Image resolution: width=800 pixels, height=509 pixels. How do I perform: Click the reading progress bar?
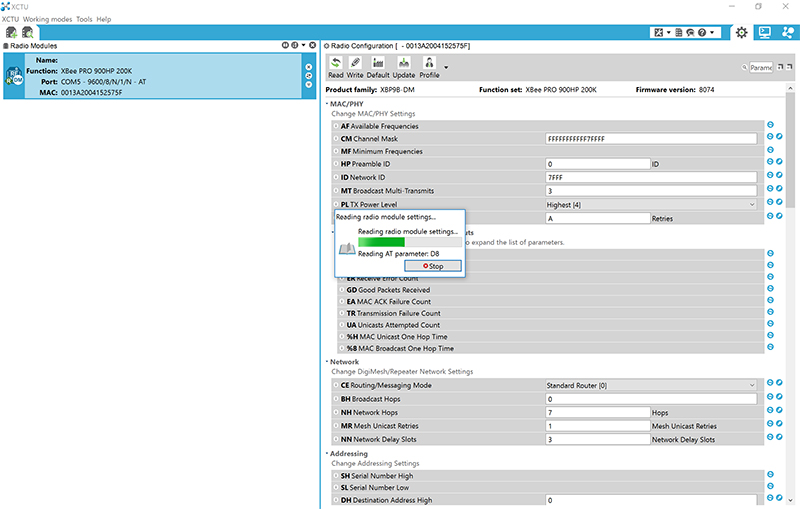[410, 242]
